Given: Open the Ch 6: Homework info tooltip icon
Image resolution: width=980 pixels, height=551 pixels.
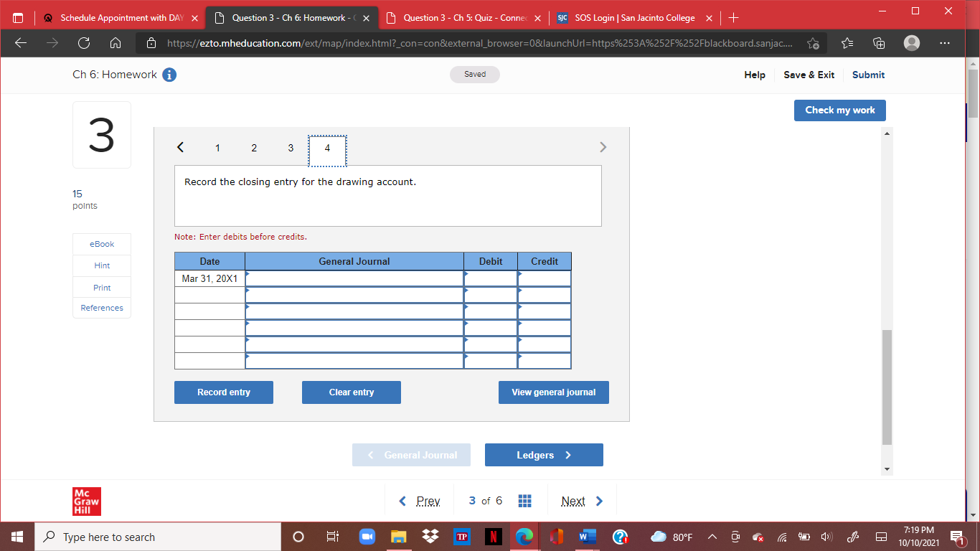Looking at the screenshot, I should (x=169, y=74).
